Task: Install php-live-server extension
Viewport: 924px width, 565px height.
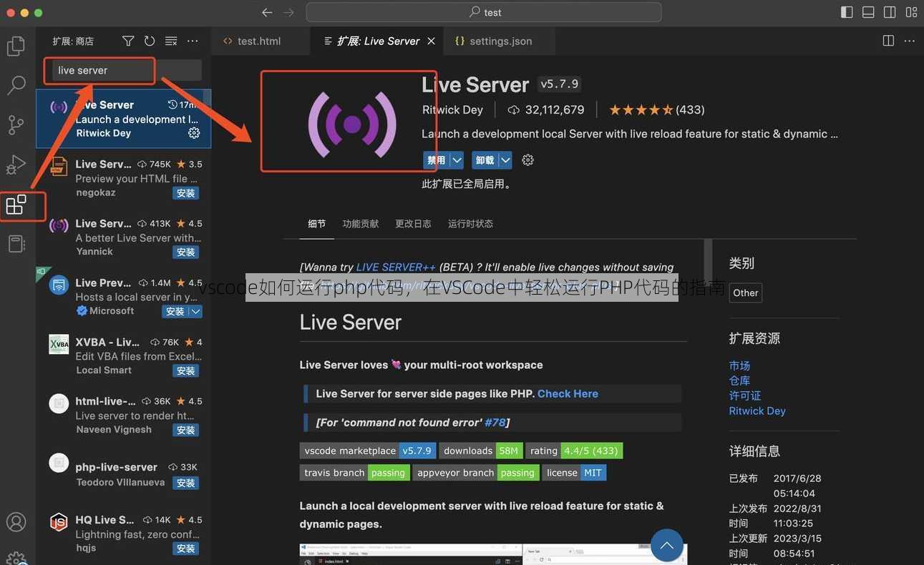Action: [x=186, y=483]
